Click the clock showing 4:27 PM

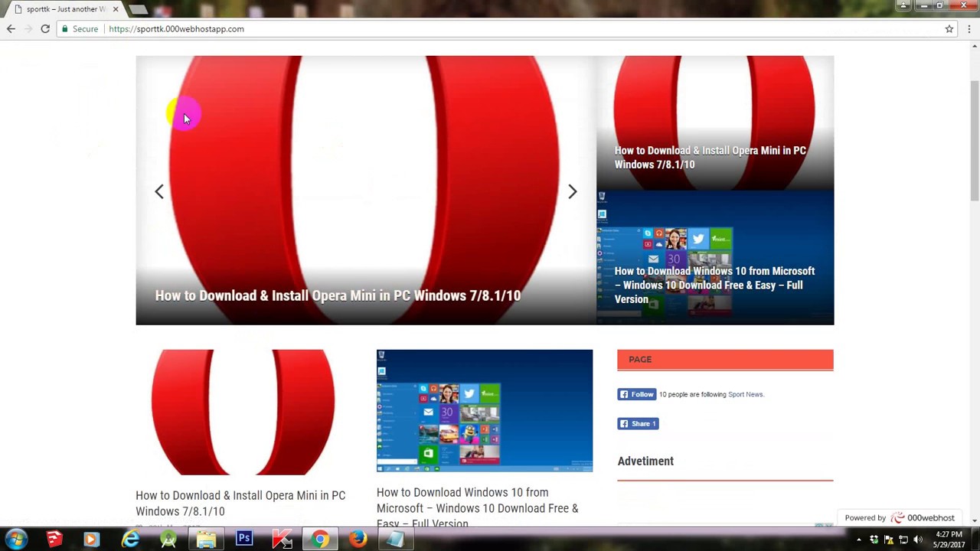[948, 540]
